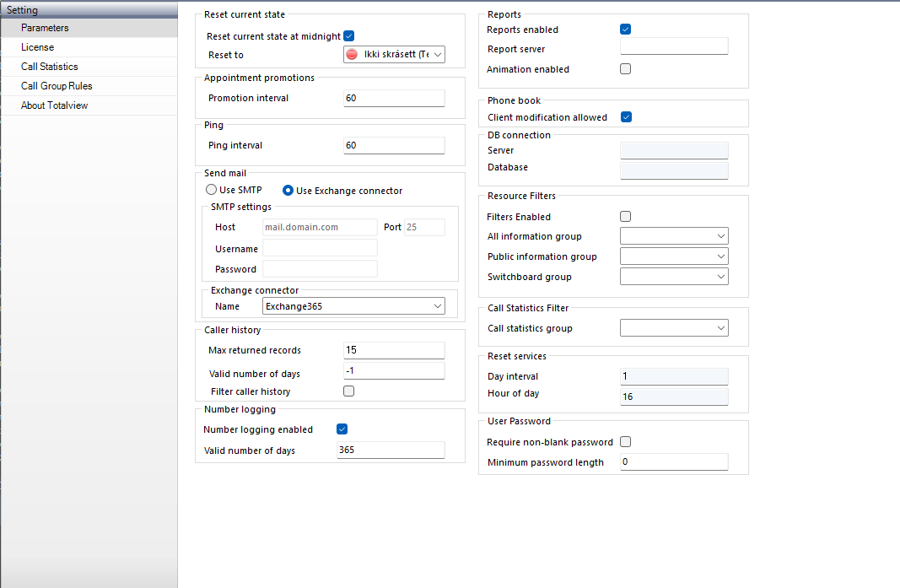Open the Call statistics group dropdown

675,328
